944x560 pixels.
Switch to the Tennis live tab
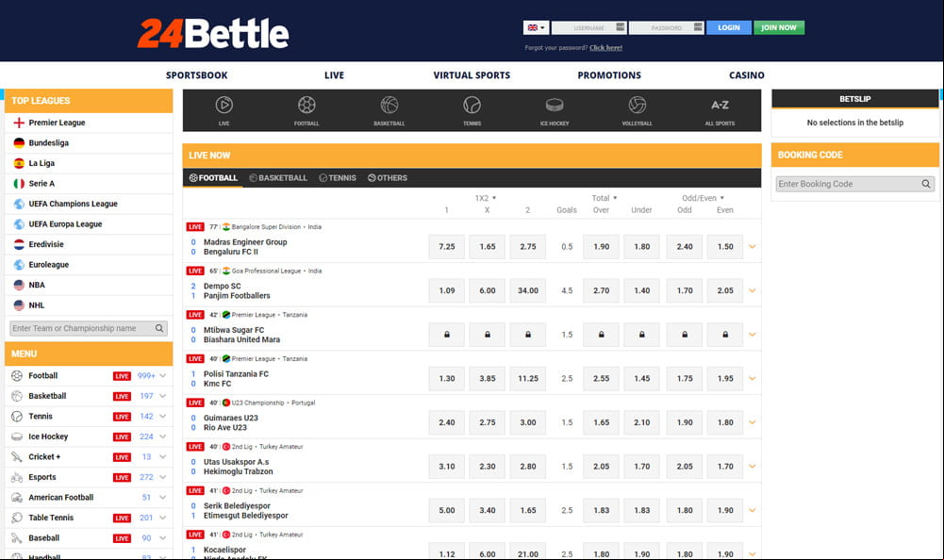338,178
